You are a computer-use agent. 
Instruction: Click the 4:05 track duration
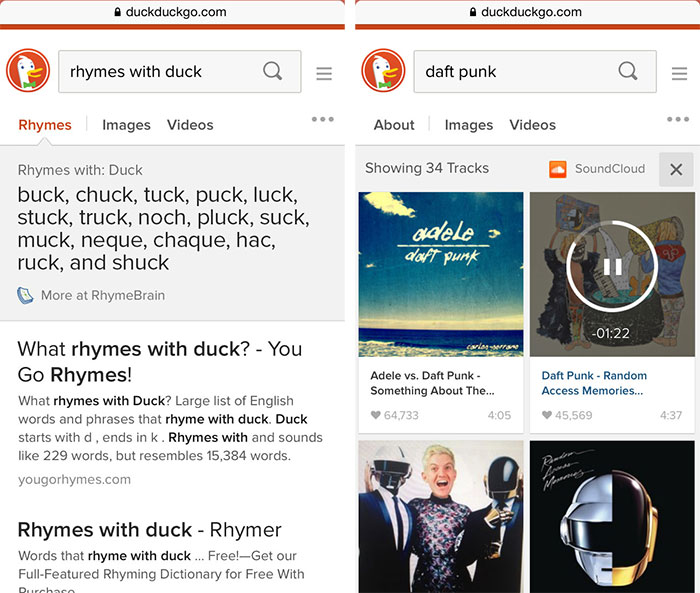pyautogui.click(x=499, y=415)
